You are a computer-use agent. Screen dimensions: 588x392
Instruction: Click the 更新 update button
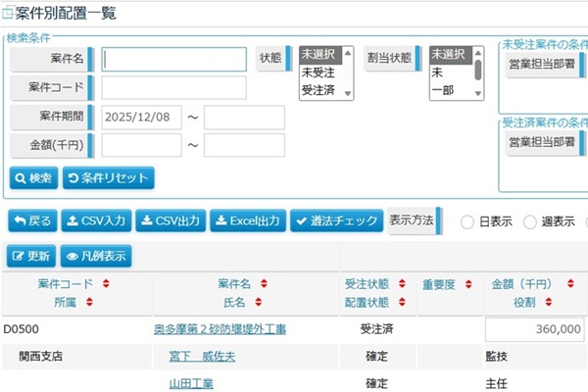pos(31,256)
